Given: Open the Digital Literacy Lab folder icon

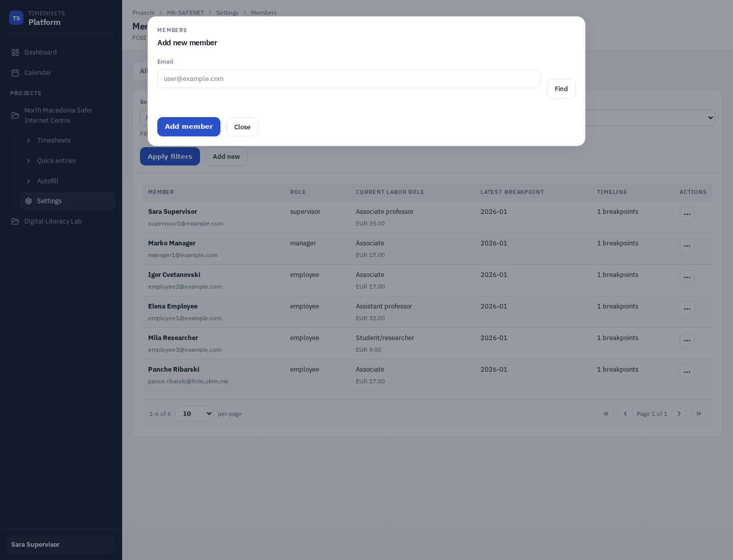Looking at the screenshot, I should coord(15,221).
